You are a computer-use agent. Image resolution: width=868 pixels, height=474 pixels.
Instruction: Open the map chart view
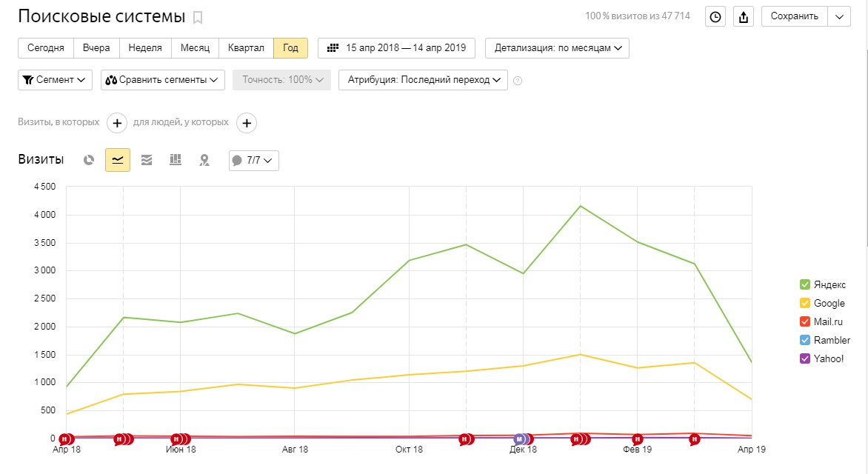(x=204, y=160)
